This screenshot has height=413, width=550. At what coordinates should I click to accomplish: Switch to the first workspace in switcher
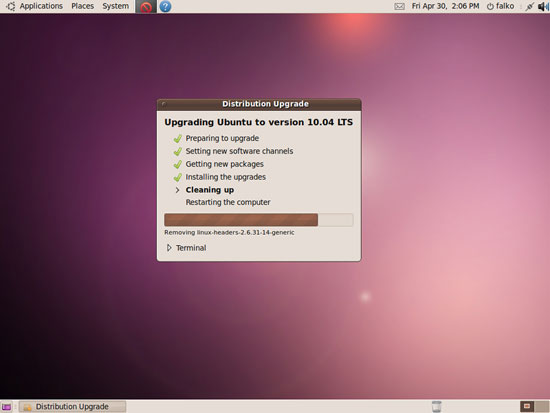tap(527, 406)
